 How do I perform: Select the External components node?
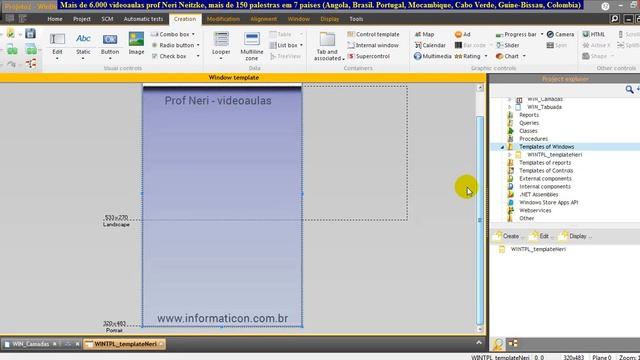coord(545,179)
